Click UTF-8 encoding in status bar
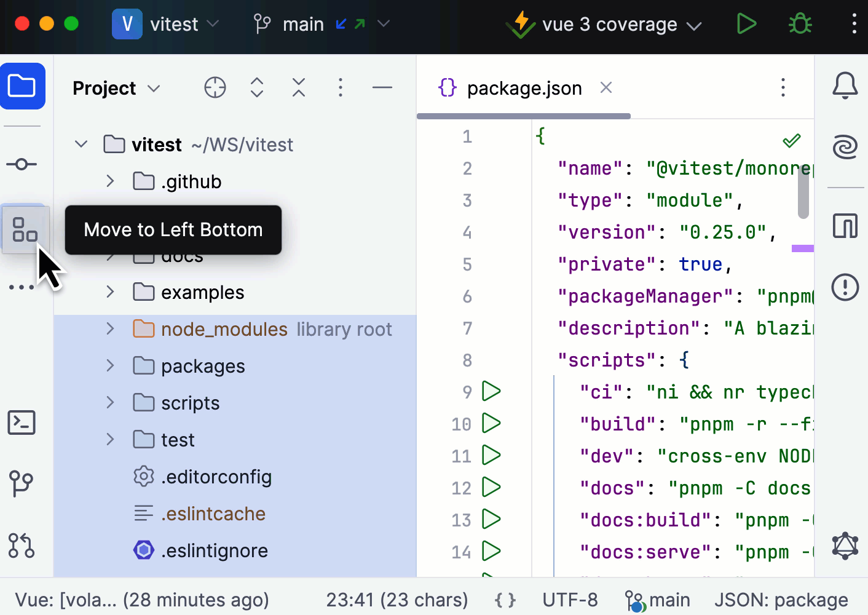 pos(570,600)
